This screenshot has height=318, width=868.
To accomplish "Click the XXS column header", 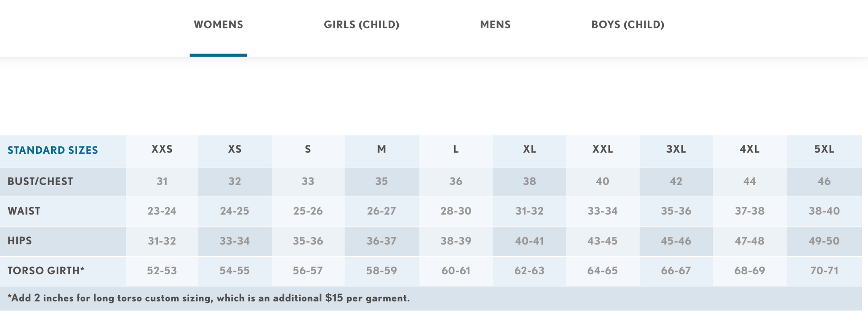I will (x=162, y=149).
